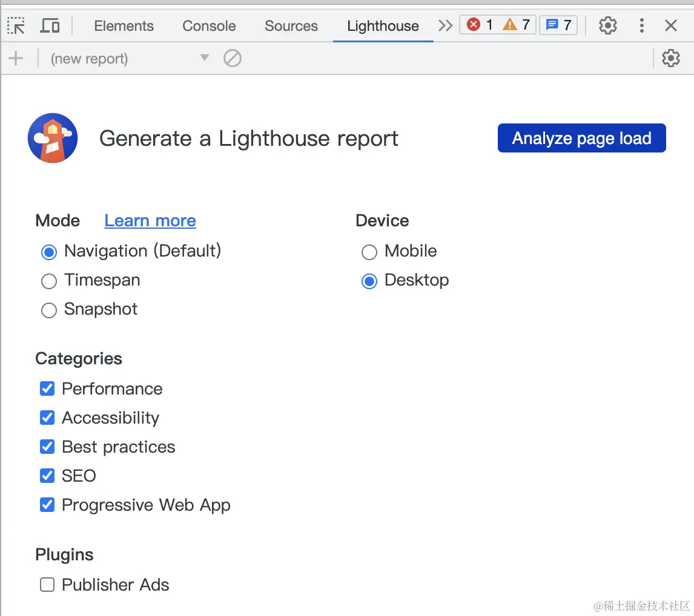Switch to the Sources tab
Screen dimensions: 694x616
pos(291,25)
